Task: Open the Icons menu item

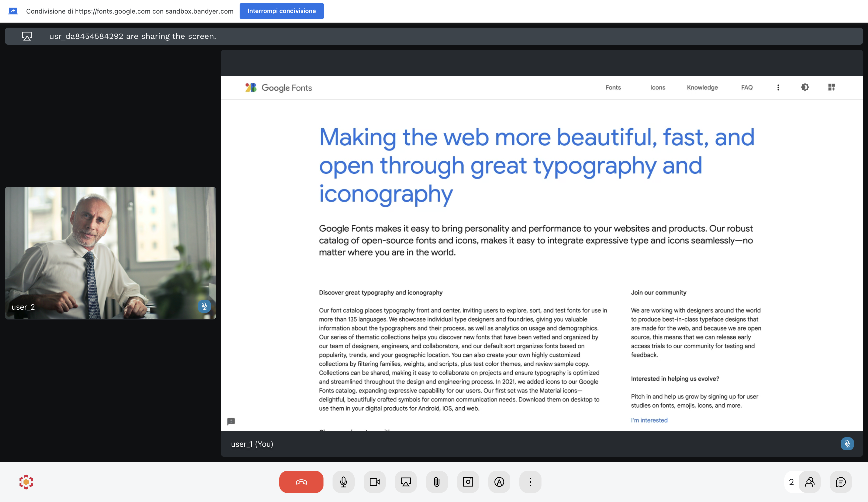Action: pyautogui.click(x=658, y=87)
